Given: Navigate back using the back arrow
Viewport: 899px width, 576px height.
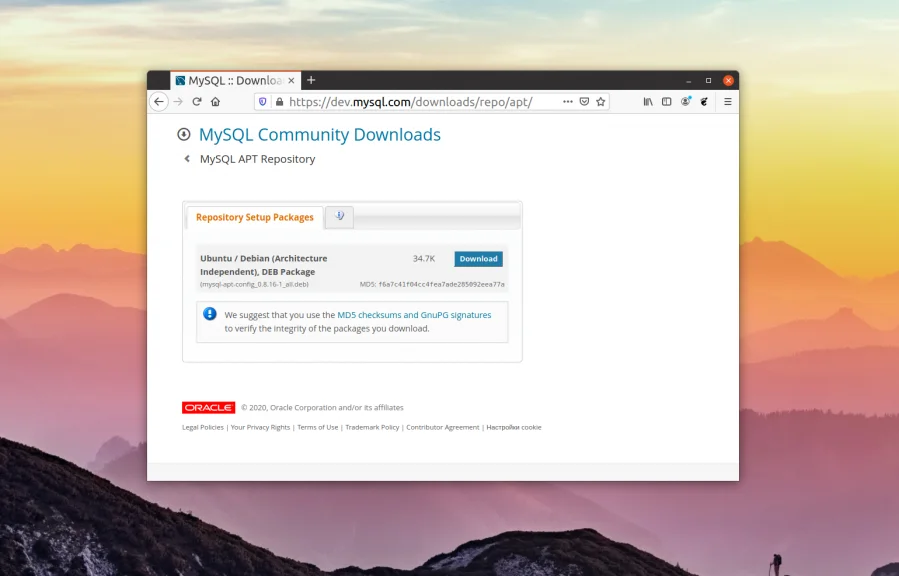Looking at the screenshot, I should pos(159,101).
